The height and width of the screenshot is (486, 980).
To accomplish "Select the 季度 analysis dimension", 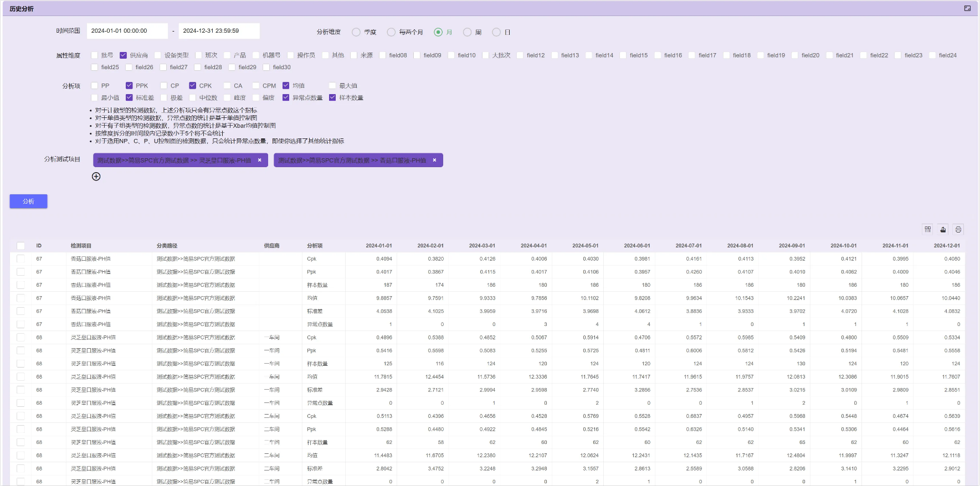I will 356,32.
